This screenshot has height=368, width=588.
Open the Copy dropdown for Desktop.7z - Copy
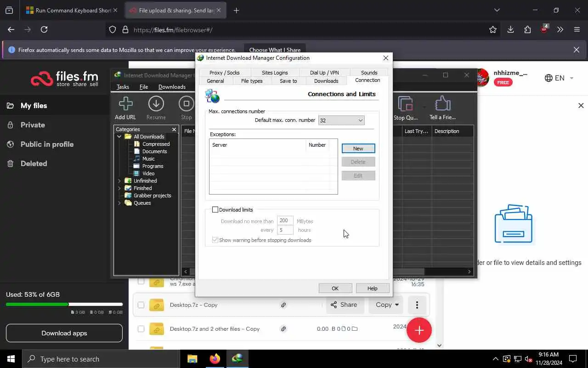pos(387,305)
